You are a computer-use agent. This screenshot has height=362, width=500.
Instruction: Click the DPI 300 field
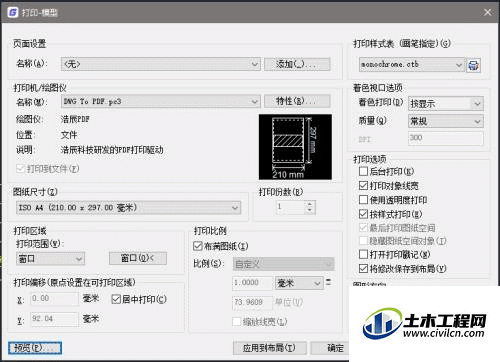(446, 138)
